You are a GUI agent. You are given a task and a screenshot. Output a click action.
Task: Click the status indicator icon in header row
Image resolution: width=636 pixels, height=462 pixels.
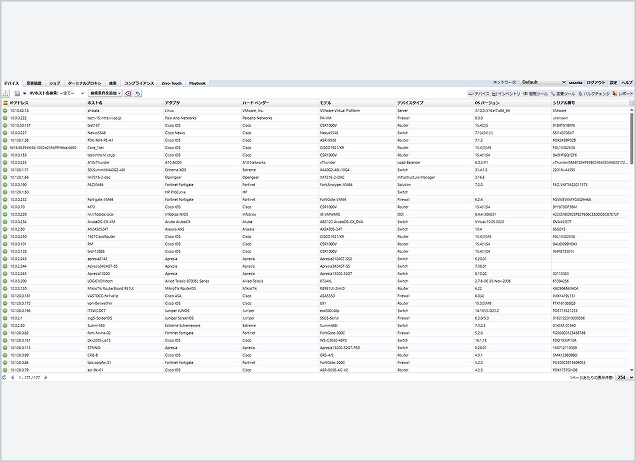click(x=5, y=103)
